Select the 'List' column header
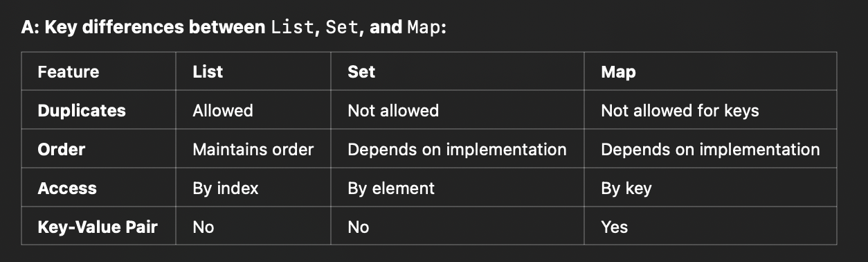This screenshot has width=868, height=262. tap(208, 71)
